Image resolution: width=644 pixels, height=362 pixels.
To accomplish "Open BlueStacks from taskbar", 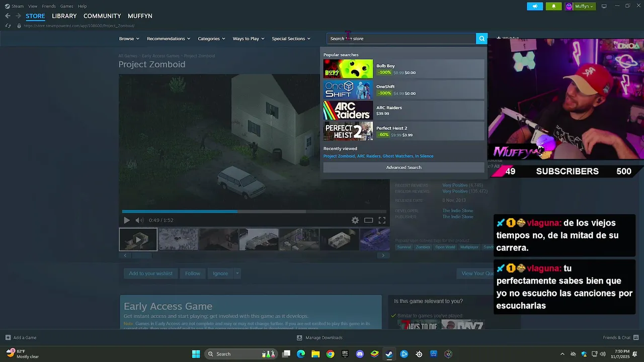I will click(x=374, y=354).
